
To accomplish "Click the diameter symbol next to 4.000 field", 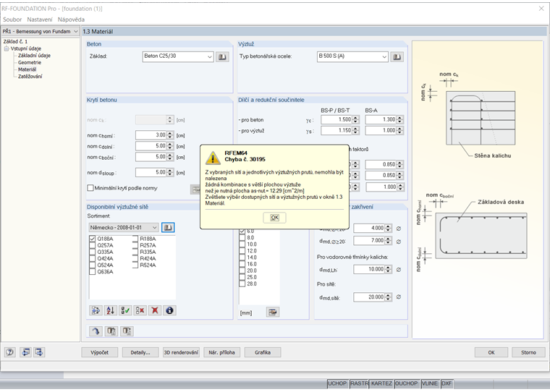I will tap(399, 229).
